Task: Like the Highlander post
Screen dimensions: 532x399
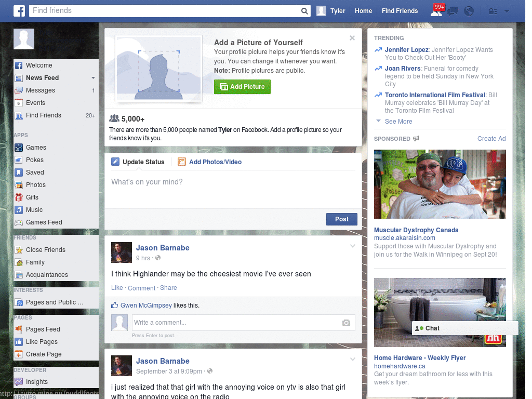Action: (117, 288)
